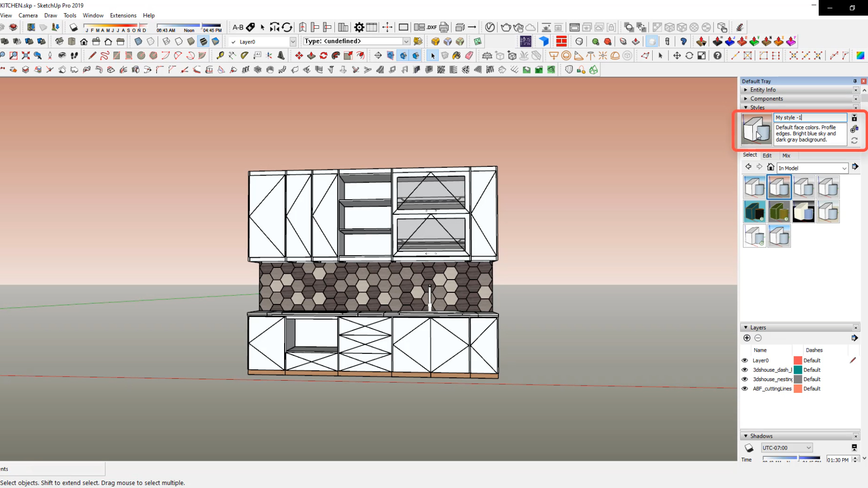Open the In Model styles dropdown
Screen dimensions: 868x488
[x=812, y=168]
